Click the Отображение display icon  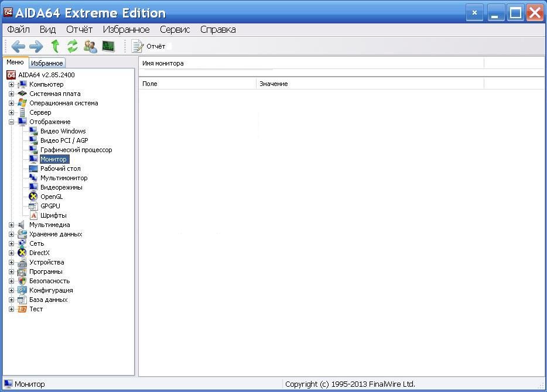pyautogui.click(x=22, y=122)
